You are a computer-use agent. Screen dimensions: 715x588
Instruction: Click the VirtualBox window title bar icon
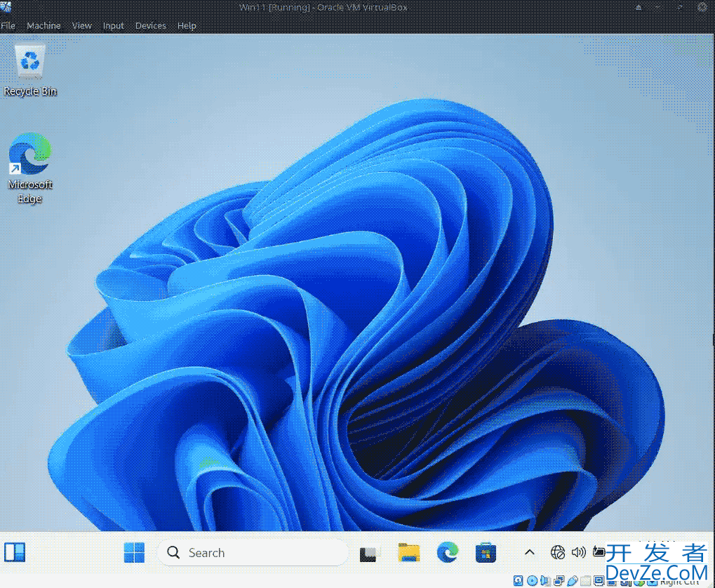pyautogui.click(x=6, y=6)
